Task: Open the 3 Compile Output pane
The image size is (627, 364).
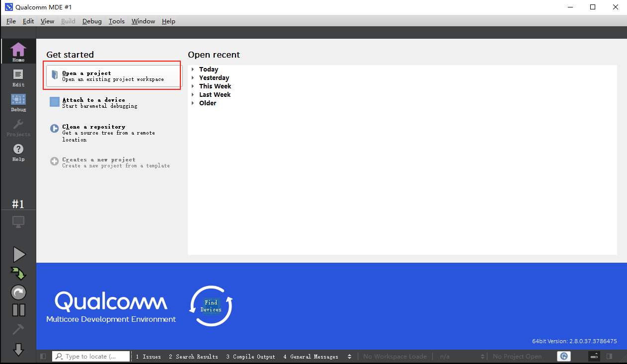Action: (x=250, y=357)
